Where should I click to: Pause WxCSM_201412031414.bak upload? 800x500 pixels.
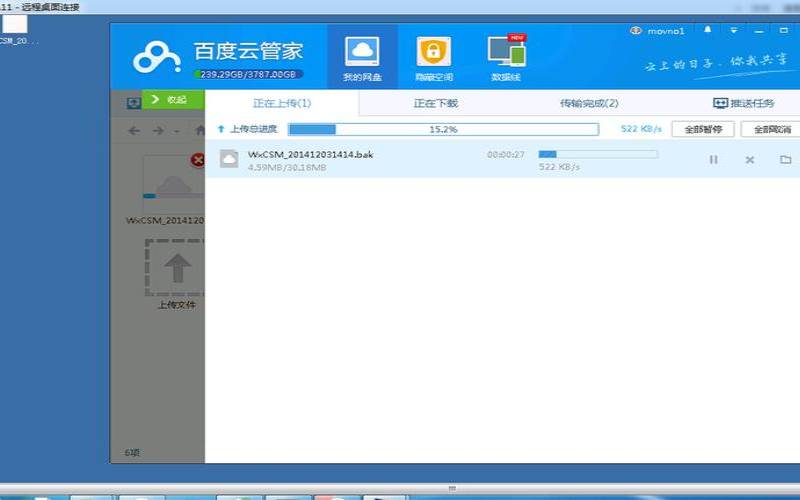tap(713, 160)
